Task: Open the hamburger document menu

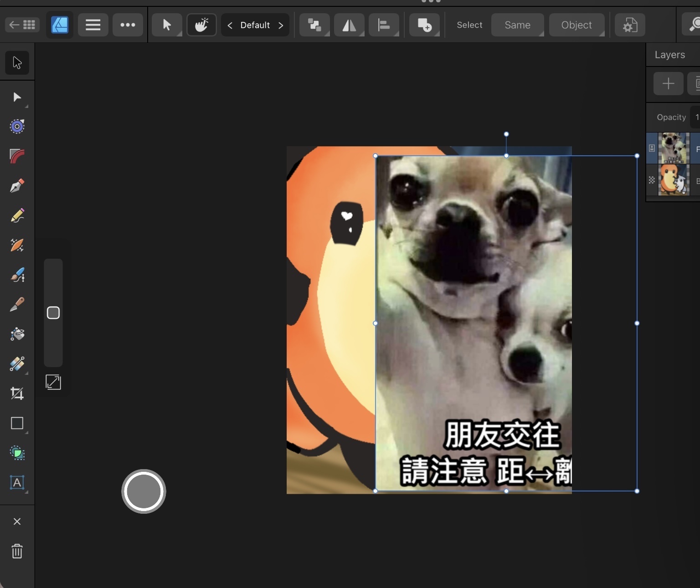Action: [93, 25]
